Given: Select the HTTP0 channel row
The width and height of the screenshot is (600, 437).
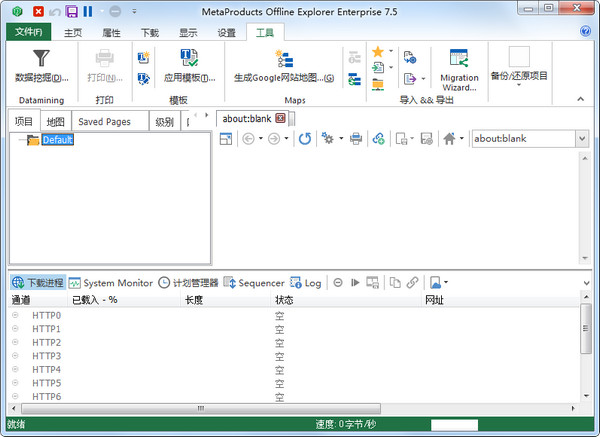Looking at the screenshot, I should pos(294,315).
